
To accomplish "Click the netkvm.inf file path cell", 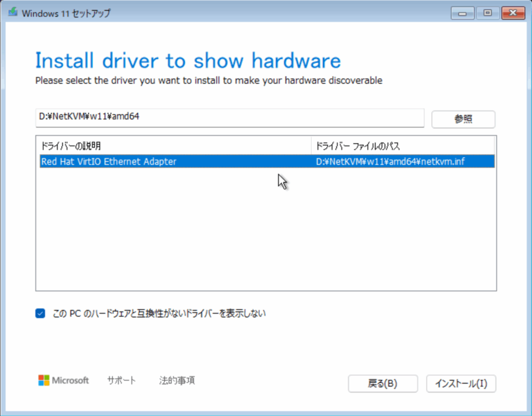I will (x=390, y=162).
